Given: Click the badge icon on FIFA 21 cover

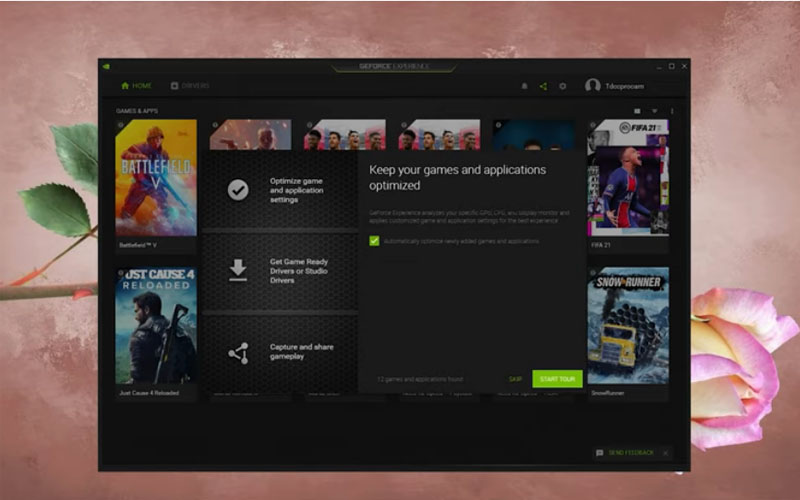Looking at the screenshot, I should point(593,125).
